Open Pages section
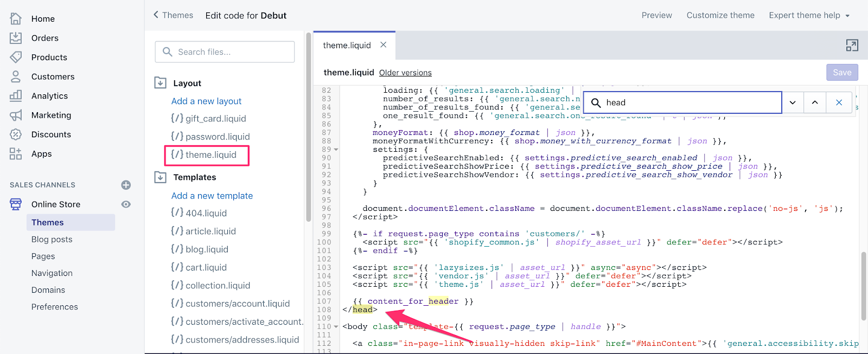Screen dimensions: 868x354 point(43,256)
